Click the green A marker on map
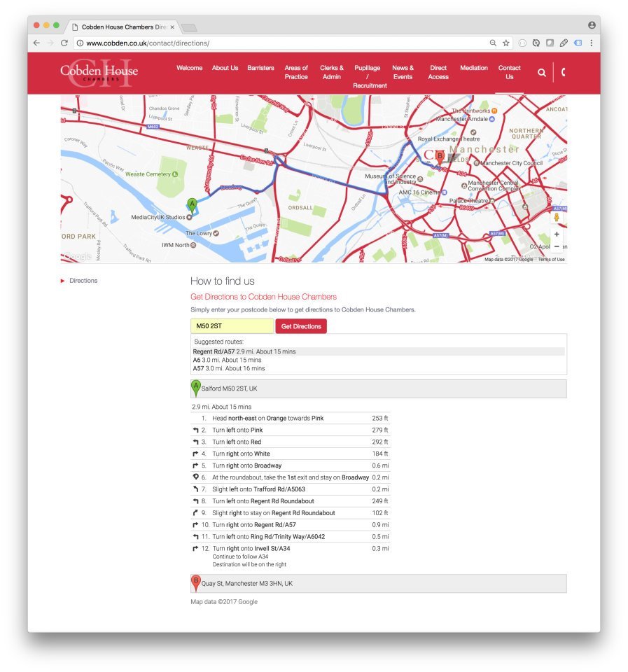Screen dimensions: 628x672 tap(192, 205)
